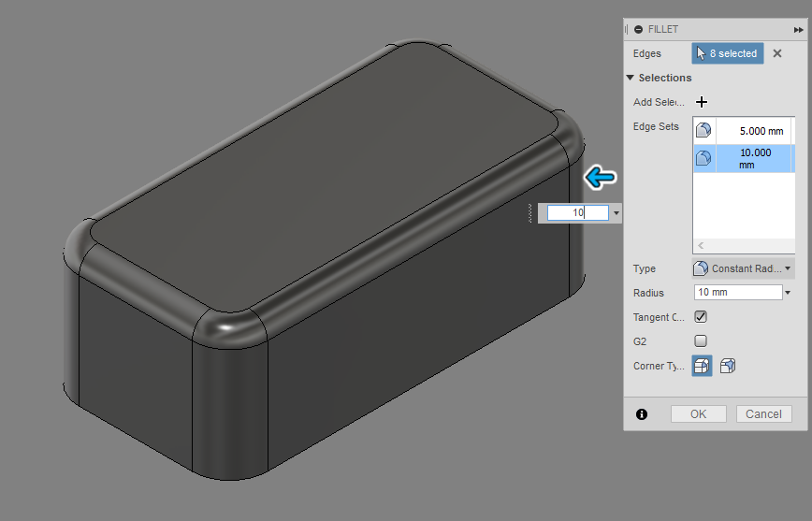The width and height of the screenshot is (812, 521).
Task: Open the floating radius input dropdown arrow
Action: pos(616,213)
